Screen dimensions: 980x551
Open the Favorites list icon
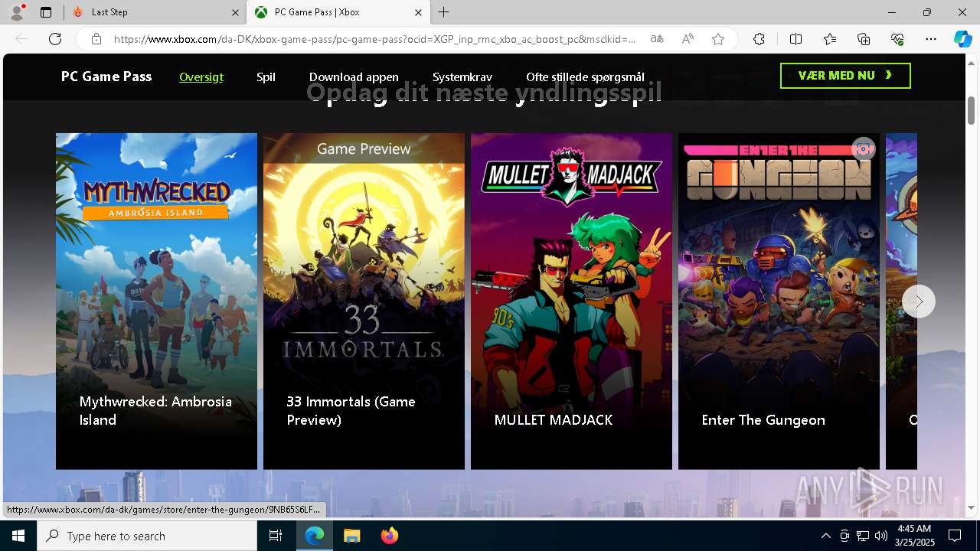pyautogui.click(x=830, y=39)
